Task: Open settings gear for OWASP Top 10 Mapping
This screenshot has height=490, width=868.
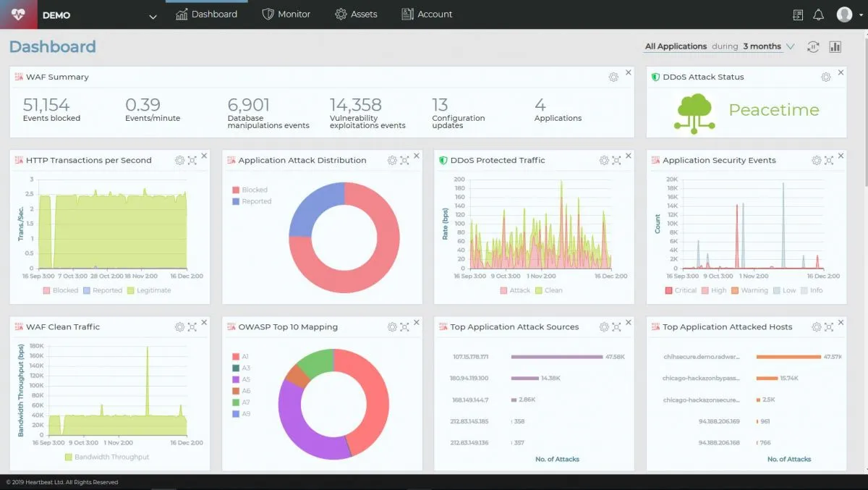Action: tap(392, 327)
